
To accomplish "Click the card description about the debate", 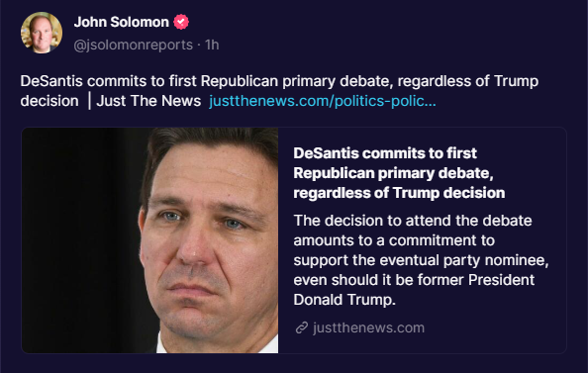I will pos(421,260).
